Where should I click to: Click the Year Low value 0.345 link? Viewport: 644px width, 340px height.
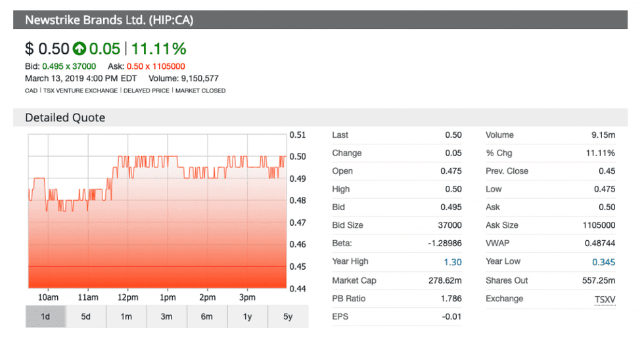[x=604, y=262]
